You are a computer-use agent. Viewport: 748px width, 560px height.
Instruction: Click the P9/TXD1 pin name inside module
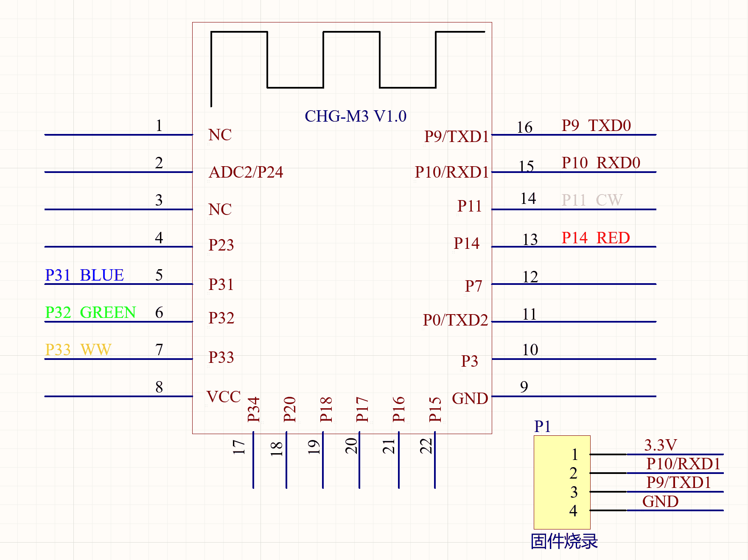pyautogui.click(x=457, y=137)
